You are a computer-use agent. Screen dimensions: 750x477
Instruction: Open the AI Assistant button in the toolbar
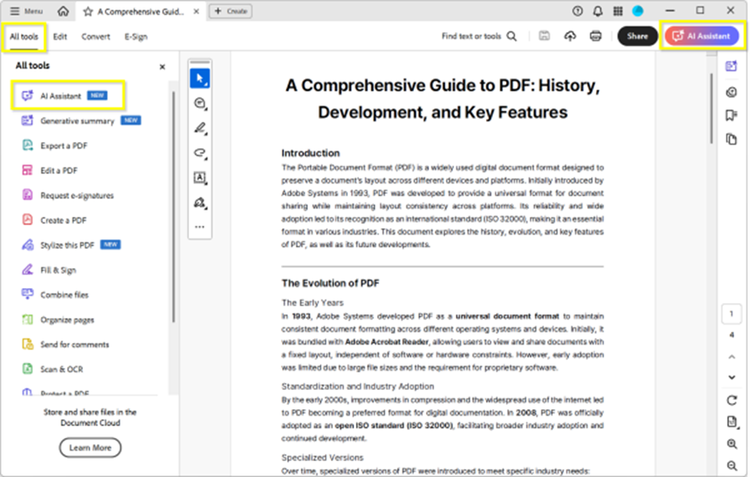702,36
